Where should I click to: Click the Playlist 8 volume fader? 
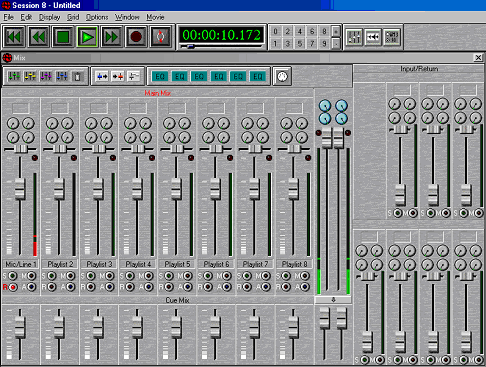pos(293,189)
